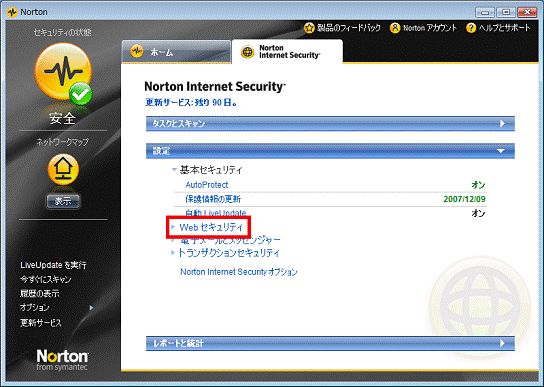Select 今すぐにスキャン in sidebar

[x=45, y=279]
